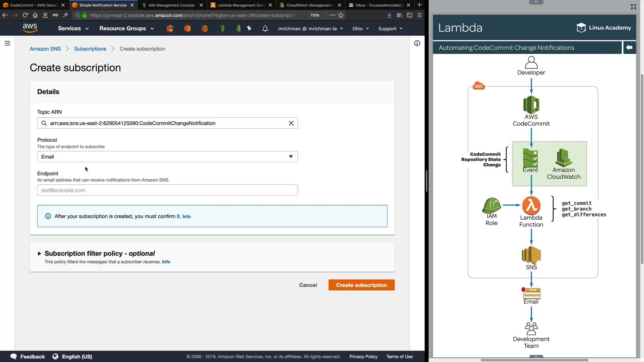The image size is (644, 362).
Task: Click the AWS logo home icon
Action: [30, 28]
